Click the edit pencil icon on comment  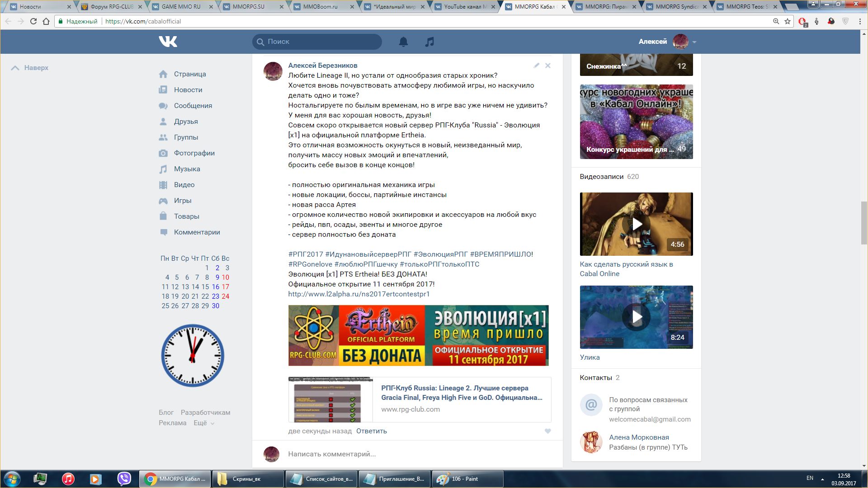pyautogui.click(x=536, y=66)
